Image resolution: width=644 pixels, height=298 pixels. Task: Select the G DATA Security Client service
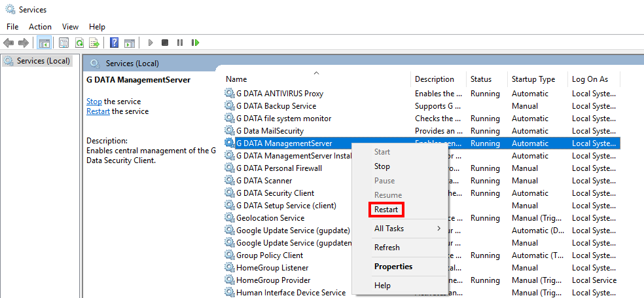[275, 193]
